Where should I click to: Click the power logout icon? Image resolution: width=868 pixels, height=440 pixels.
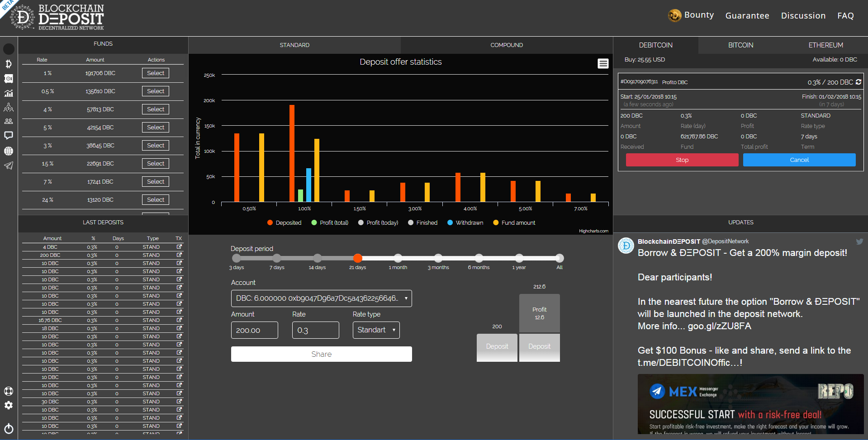(x=9, y=428)
